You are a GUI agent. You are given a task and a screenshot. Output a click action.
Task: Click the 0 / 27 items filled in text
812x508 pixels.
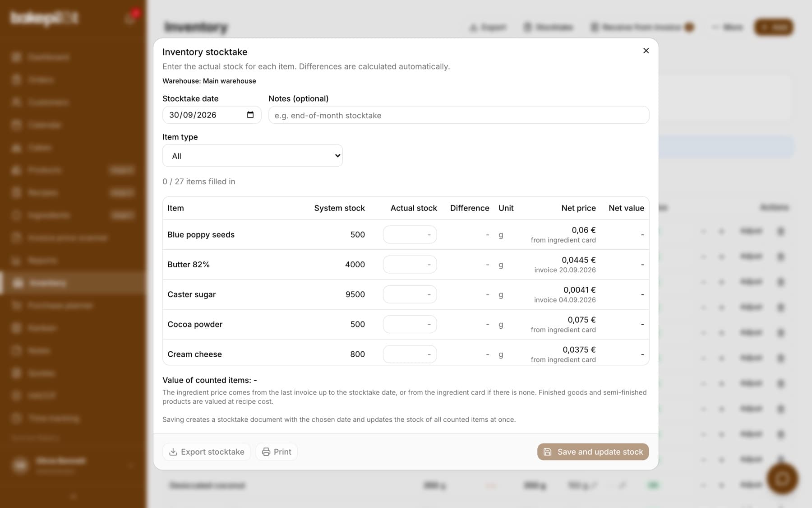tap(198, 182)
